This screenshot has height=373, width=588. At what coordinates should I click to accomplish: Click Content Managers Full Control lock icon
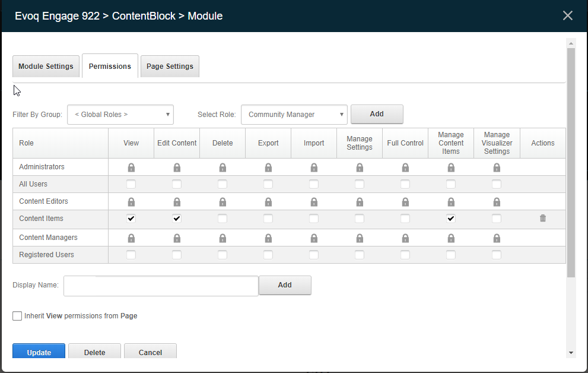click(x=405, y=238)
